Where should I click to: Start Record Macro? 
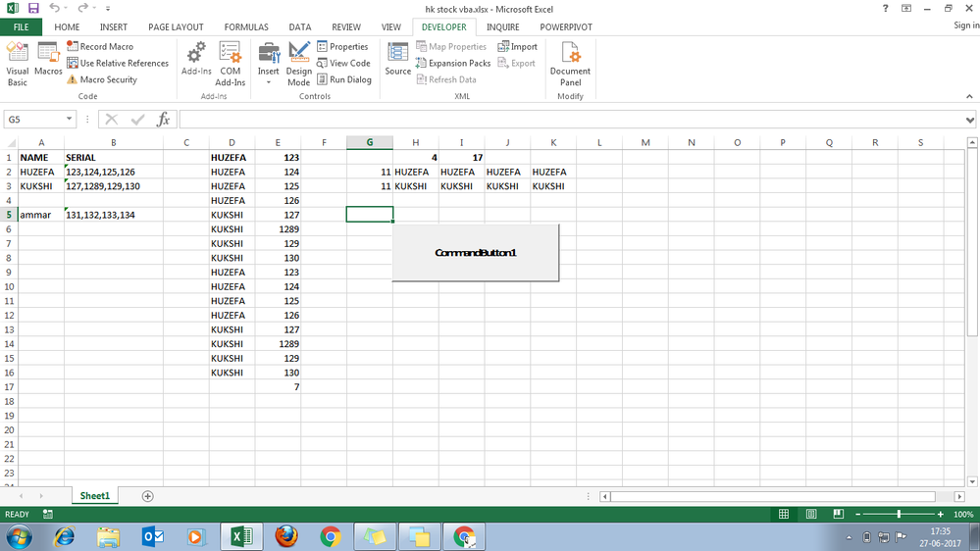pos(100,46)
